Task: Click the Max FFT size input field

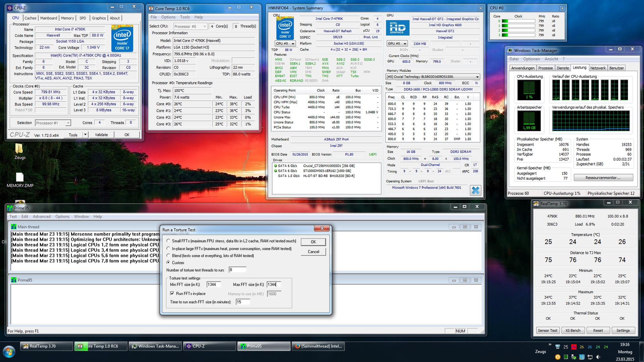Action: 274,285
